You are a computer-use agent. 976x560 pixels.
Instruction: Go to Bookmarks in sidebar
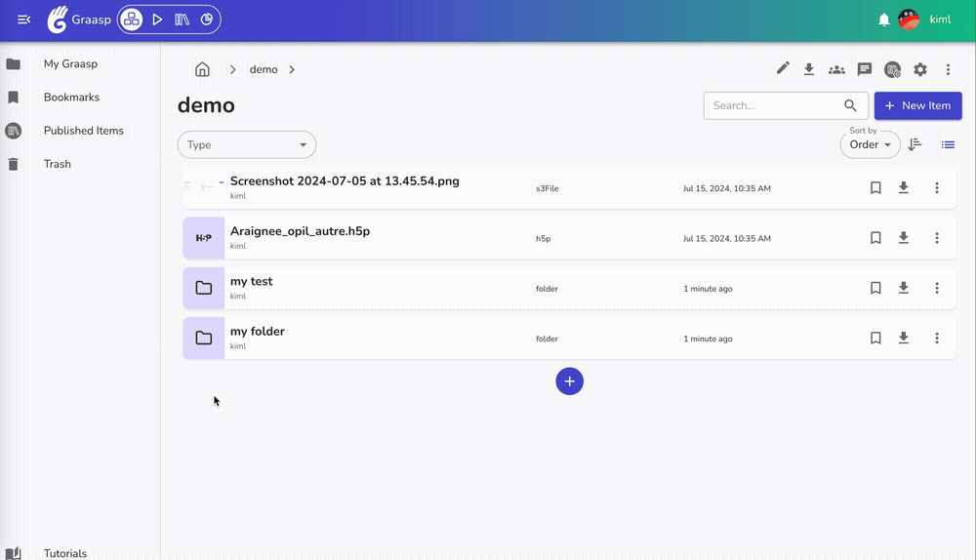pyautogui.click(x=71, y=98)
